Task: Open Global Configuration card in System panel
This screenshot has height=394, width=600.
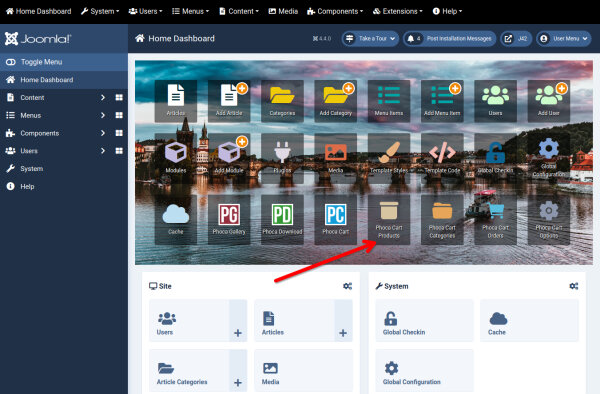Action: (x=424, y=371)
